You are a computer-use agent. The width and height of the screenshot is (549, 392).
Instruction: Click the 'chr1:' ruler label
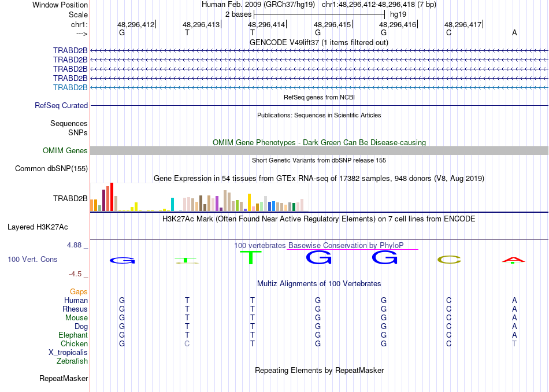coord(79,24)
